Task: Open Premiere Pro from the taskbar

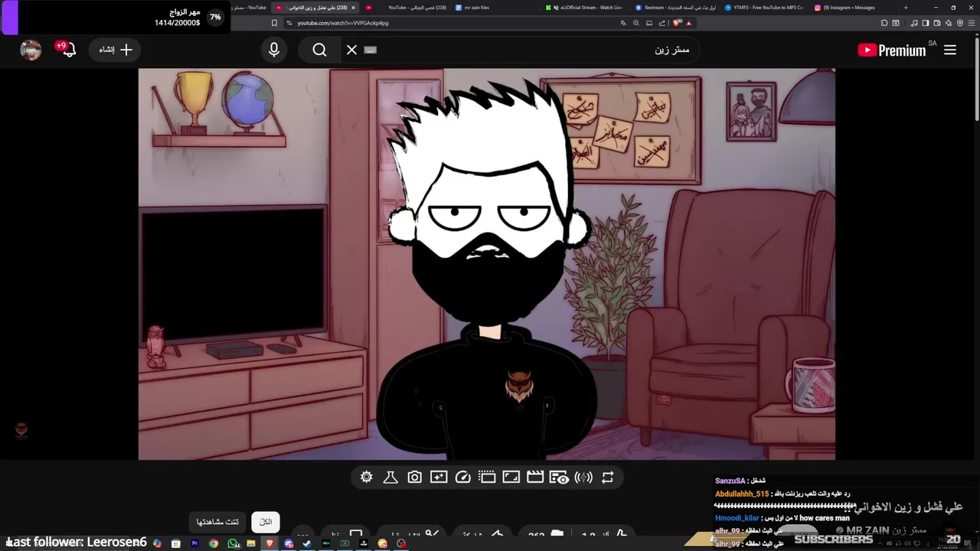Action: [x=194, y=543]
